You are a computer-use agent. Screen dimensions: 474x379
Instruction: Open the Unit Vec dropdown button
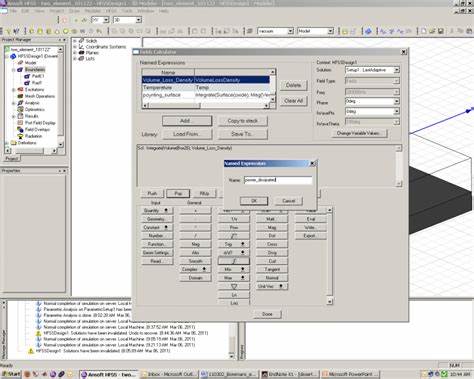[272, 286]
